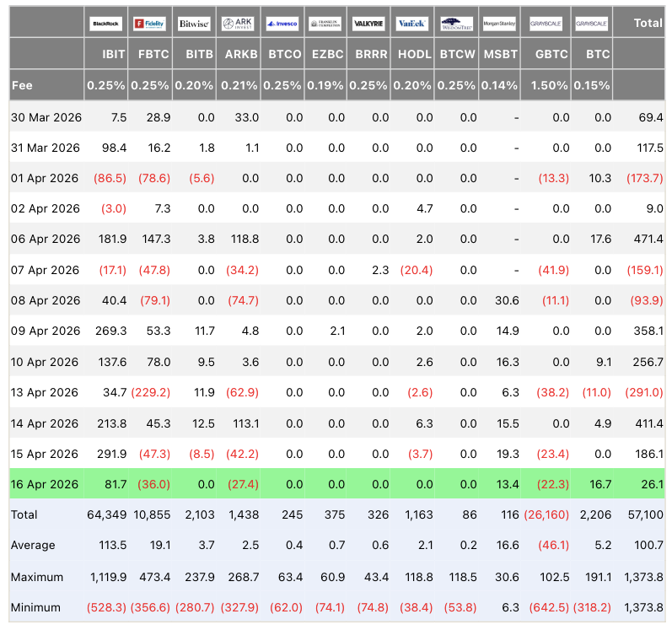The height and width of the screenshot is (630, 672).
Task: Click the Fee row label
Action: 22,85
